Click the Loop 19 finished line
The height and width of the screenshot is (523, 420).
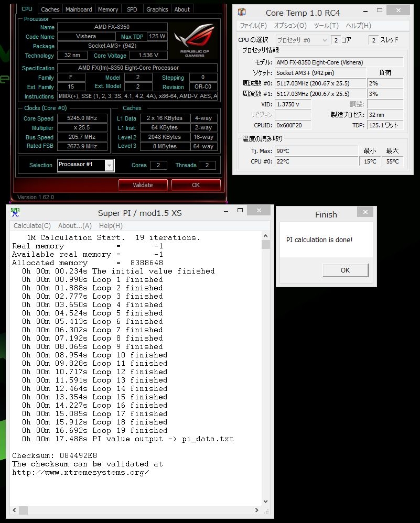[95, 431]
